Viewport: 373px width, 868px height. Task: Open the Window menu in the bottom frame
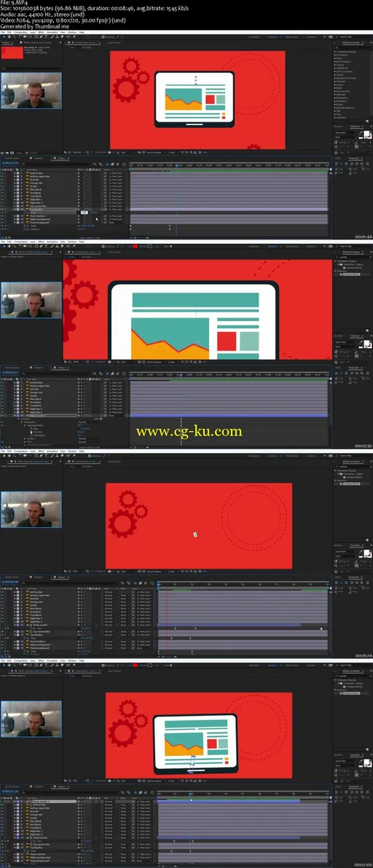tap(72, 661)
